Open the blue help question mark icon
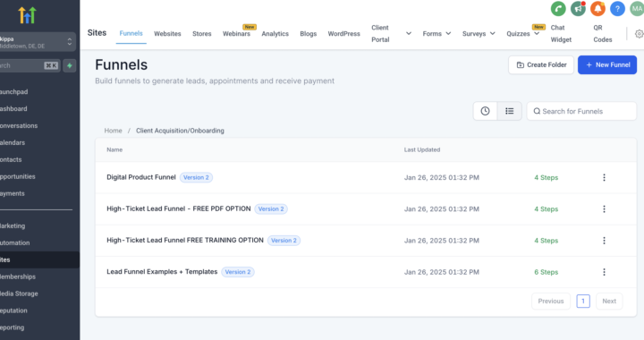The height and width of the screenshot is (340, 644). 617,9
